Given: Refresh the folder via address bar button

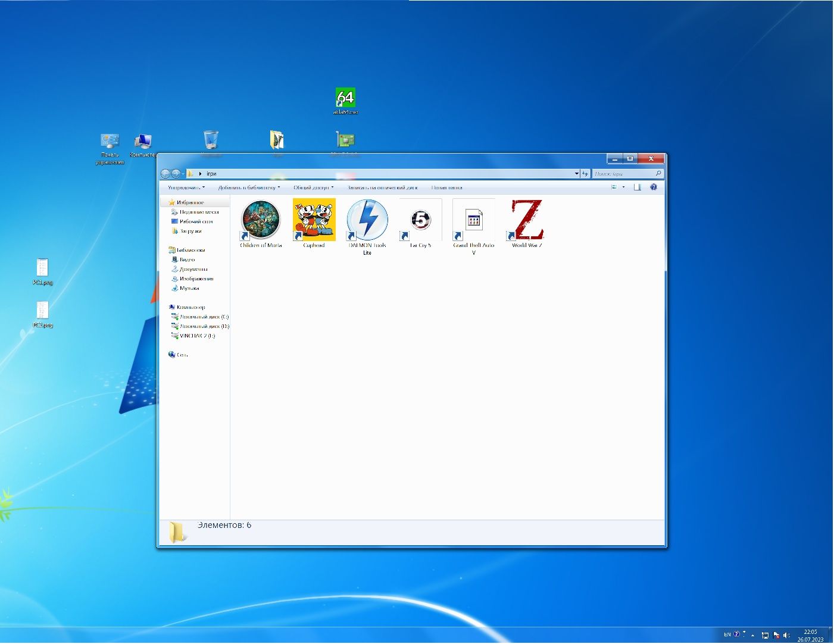Looking at the screenshot, I should click(x=585, y=174).
